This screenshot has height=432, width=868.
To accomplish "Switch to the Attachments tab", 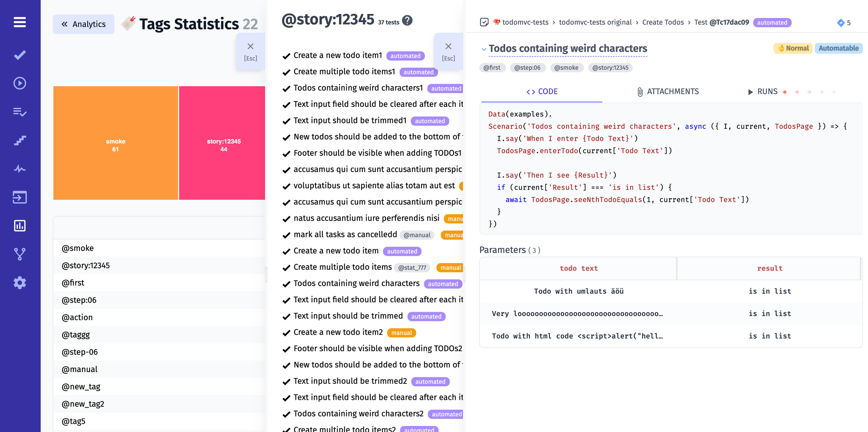I will point(668,92).
